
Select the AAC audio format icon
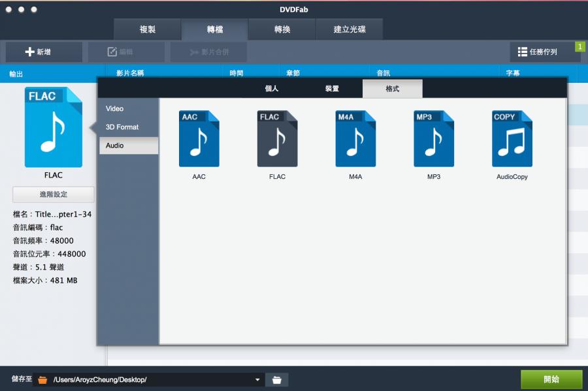199,138
